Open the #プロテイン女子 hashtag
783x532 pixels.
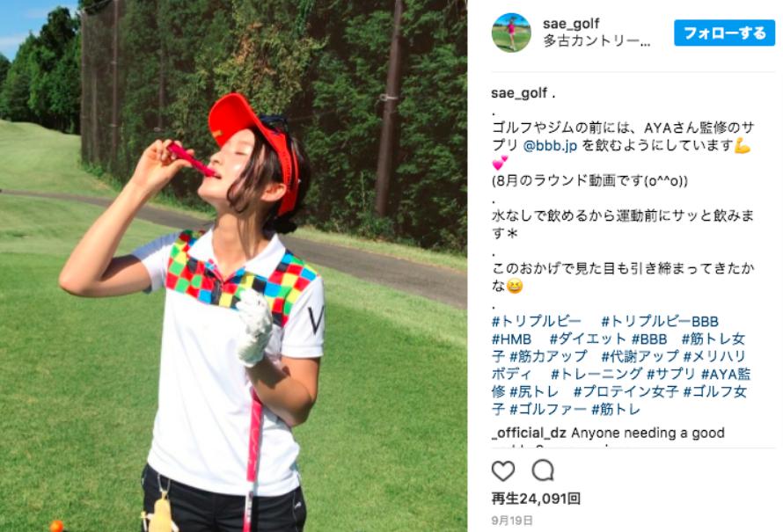(626, 392)
